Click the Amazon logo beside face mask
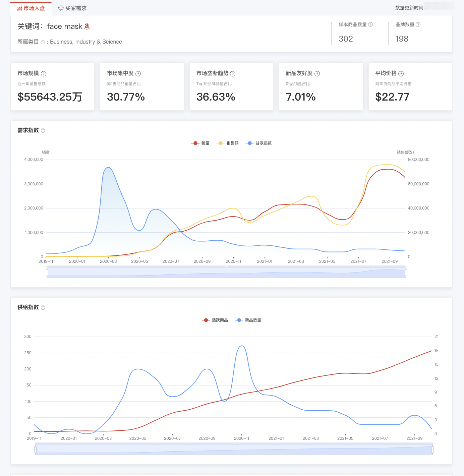The image size is (464, 476). pyautogui.click(x=87, y=26)
